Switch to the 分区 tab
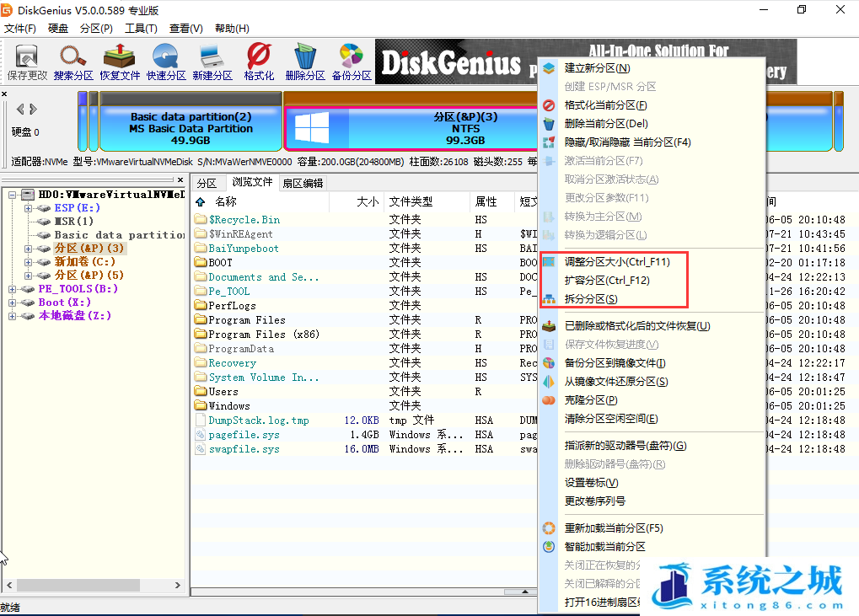The image size is (859, 616). pyautogui.click(x=207, y=184)
